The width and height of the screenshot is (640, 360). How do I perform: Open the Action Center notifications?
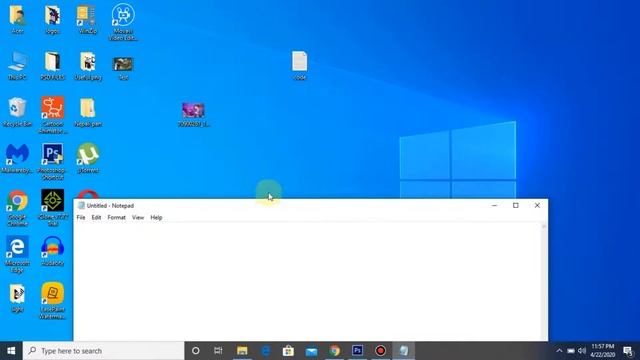coord(628,351)
